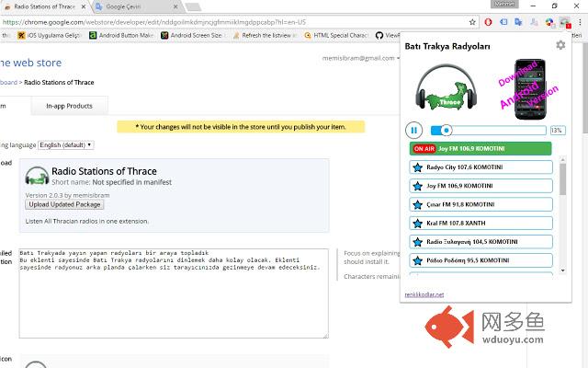
Task: Play Radio Ξυλαγανή 104,5 KOMOTINI station
Action: [x=481, y=241]
